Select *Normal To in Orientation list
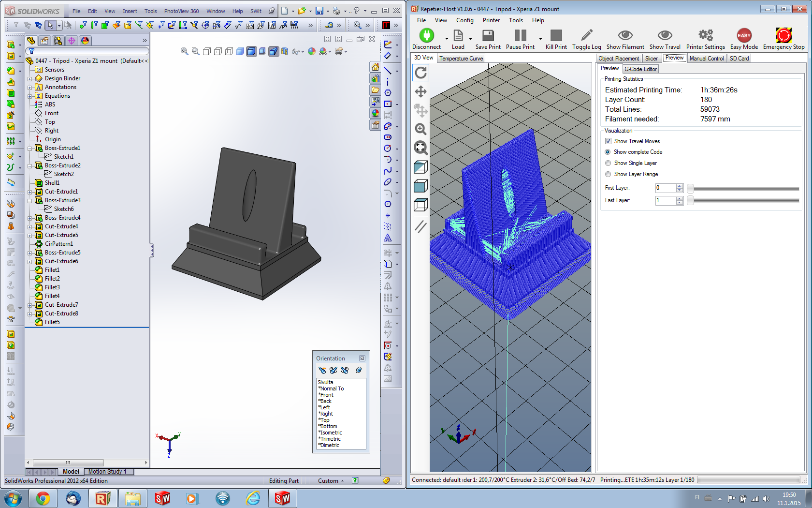The width and height of the screenshot is (812, 508). [x=331, y=388]
